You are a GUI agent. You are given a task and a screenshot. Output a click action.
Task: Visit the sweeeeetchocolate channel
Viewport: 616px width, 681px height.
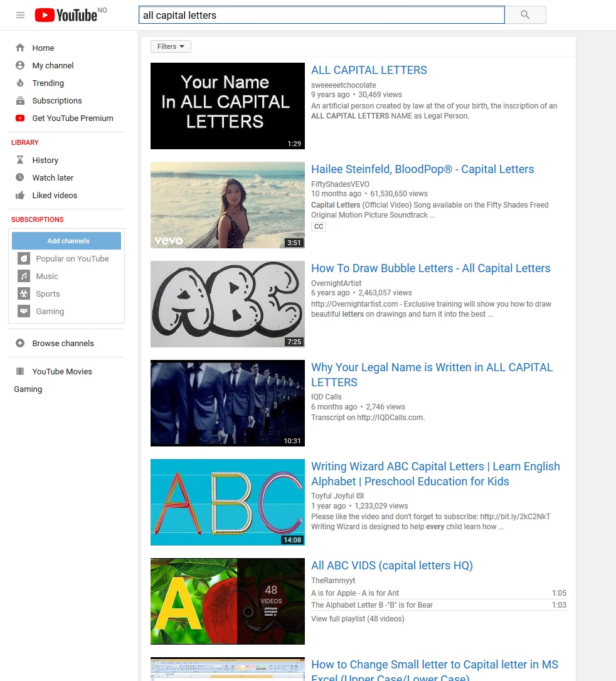click(x=343, y=85)
